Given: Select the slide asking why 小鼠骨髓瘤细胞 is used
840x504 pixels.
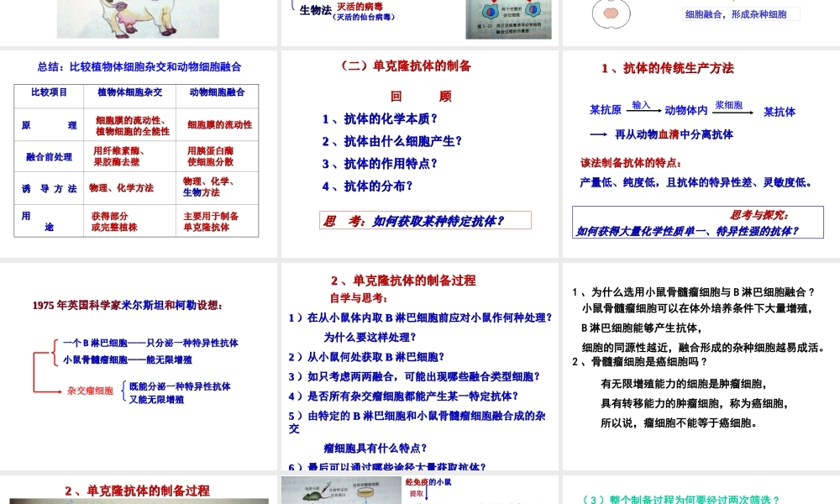Looking at the screenshot, I should point(701,366).
